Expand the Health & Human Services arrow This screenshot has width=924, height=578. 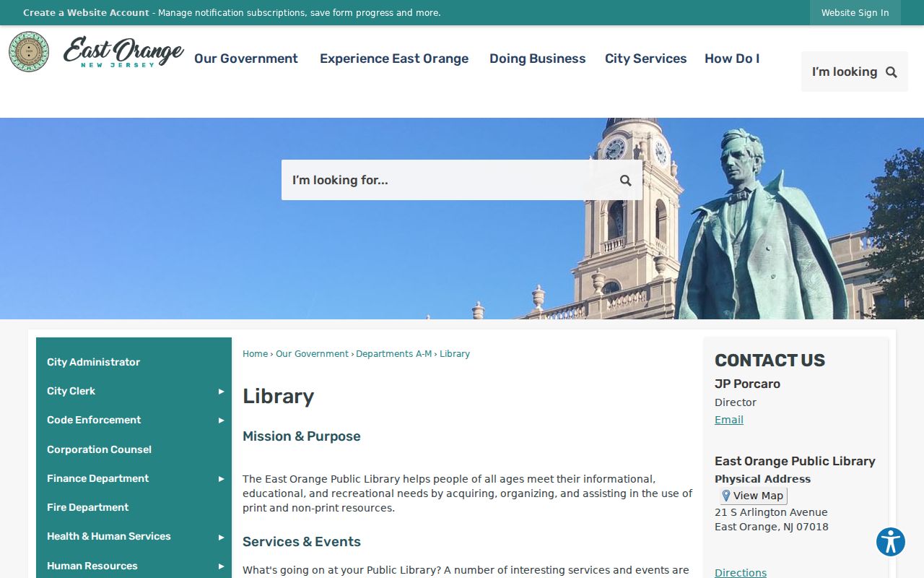click(221, 536)
